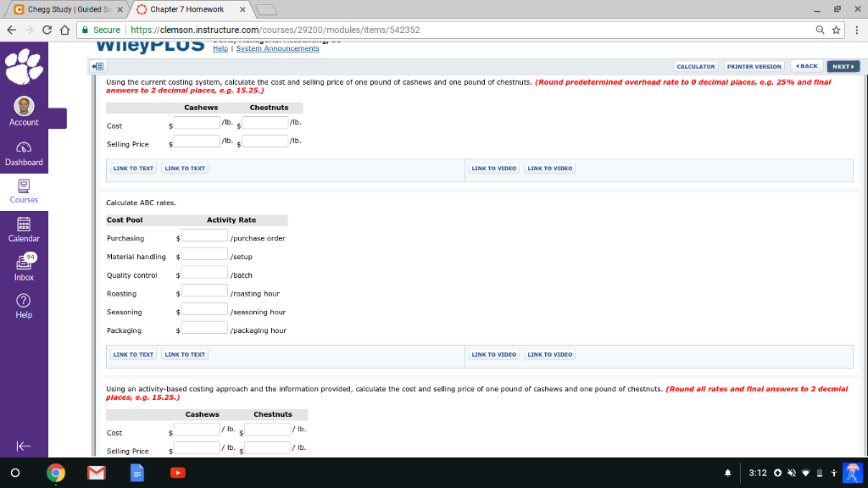Open the new tab button

[x=267, y=9]
